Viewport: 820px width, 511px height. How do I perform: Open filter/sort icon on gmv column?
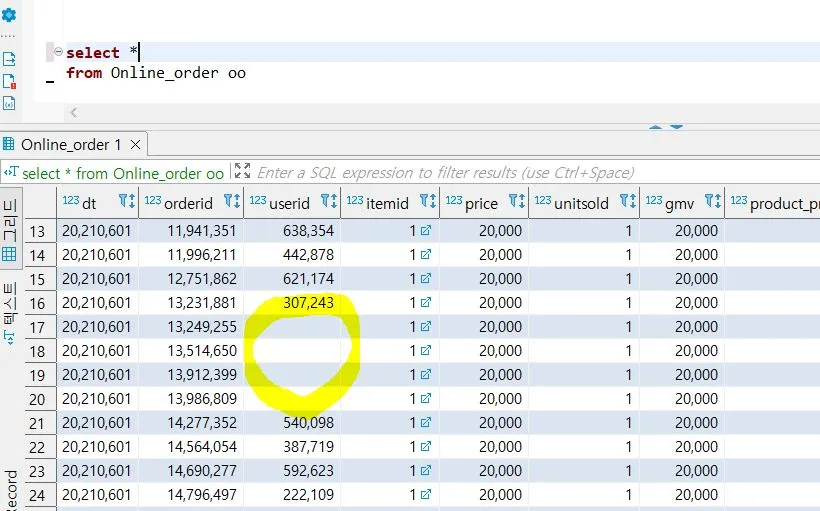713,201
